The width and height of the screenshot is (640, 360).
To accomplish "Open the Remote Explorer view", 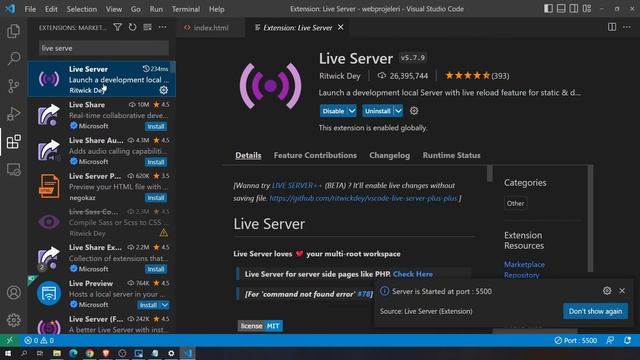I will [13, 169].
